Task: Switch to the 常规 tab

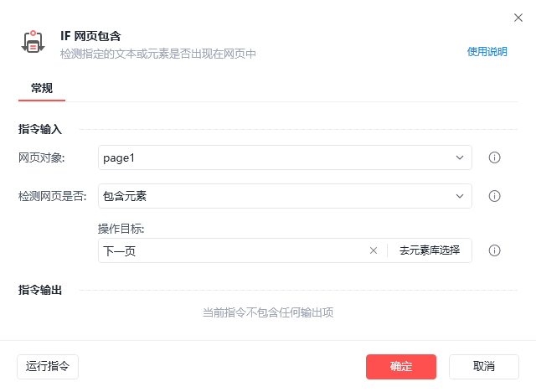Action: (42, 88)
